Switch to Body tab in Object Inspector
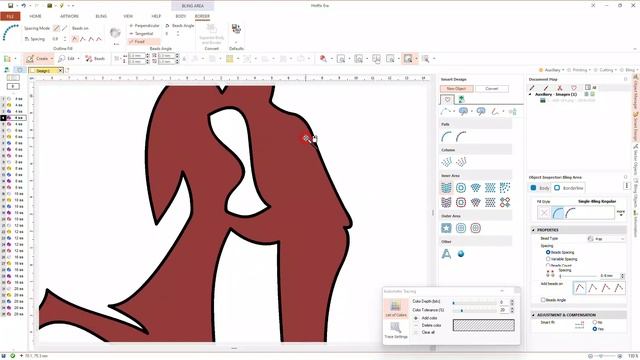Image resolution: width=640 pixels, height=360 pixels. click(540, 188)
